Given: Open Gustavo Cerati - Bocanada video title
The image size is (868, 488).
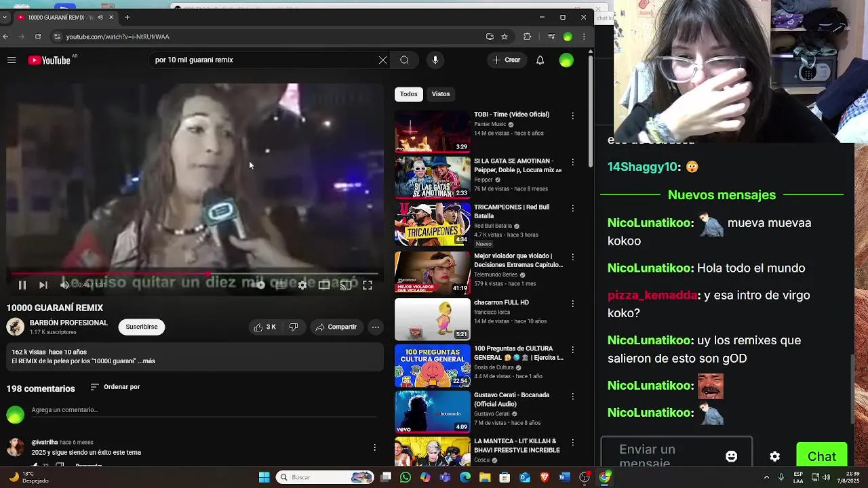Looking at the screenshot, I should pos(511,399).
